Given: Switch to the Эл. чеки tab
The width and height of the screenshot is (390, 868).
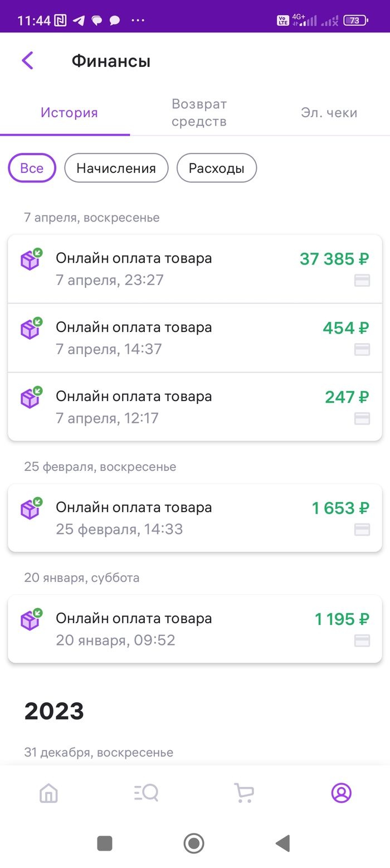Looking at the screenshot, I should point(329,113).
